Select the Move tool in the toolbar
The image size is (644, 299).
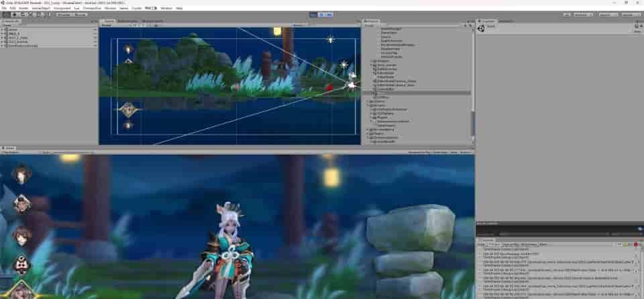(x=14, y=14)
